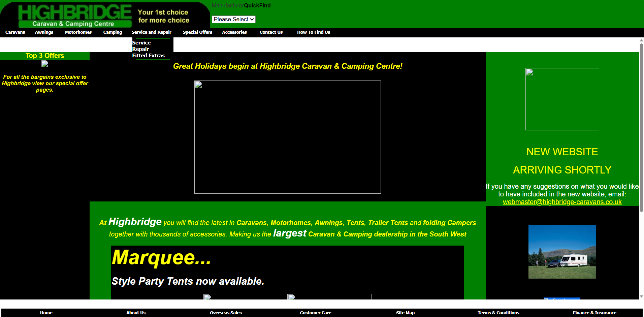Open the Awnings menu
The height and width of the screenshot is (317, 644).
pyautogui.click(x=44, y=32)
